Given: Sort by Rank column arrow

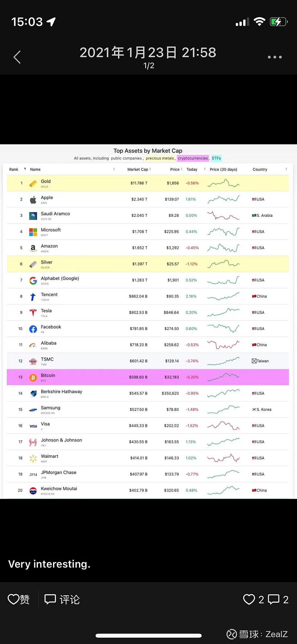Looking at the screenshot, I should pyautogui.click(x=25, y=169).
